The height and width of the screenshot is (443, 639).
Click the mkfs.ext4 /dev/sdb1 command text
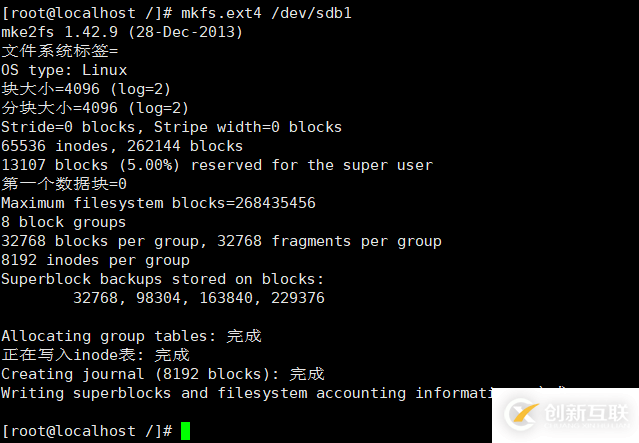pos(266,13)
